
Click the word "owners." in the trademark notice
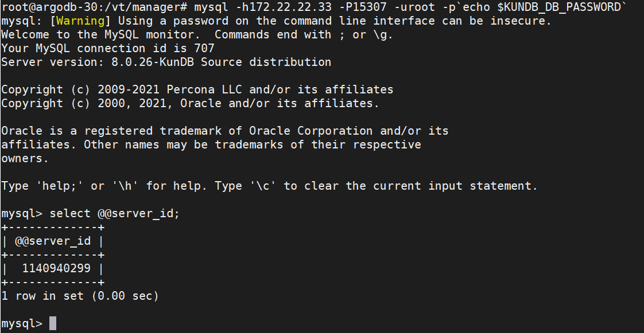click(x=25, y=159)
